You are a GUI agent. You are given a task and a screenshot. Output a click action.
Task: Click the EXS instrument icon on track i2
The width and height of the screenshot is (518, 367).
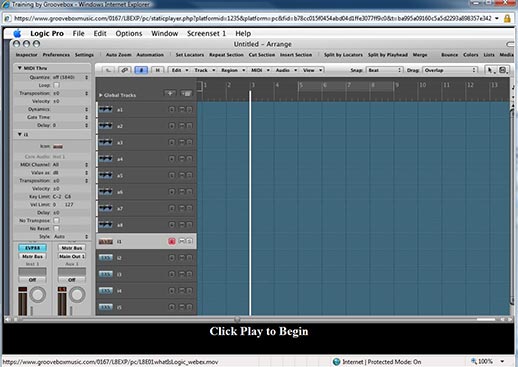click(106, 258)
